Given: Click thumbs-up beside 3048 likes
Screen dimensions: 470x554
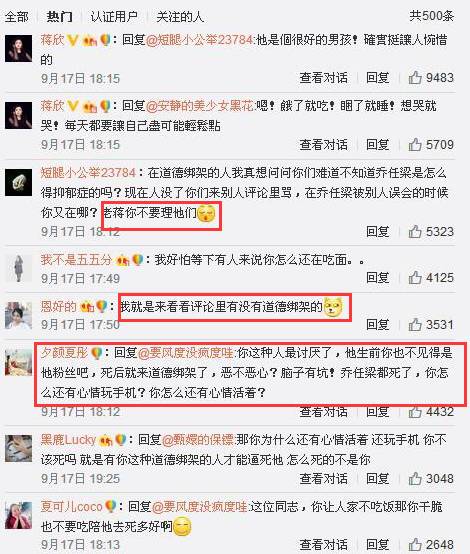Looking at the screenshot, I should point(415,478).
